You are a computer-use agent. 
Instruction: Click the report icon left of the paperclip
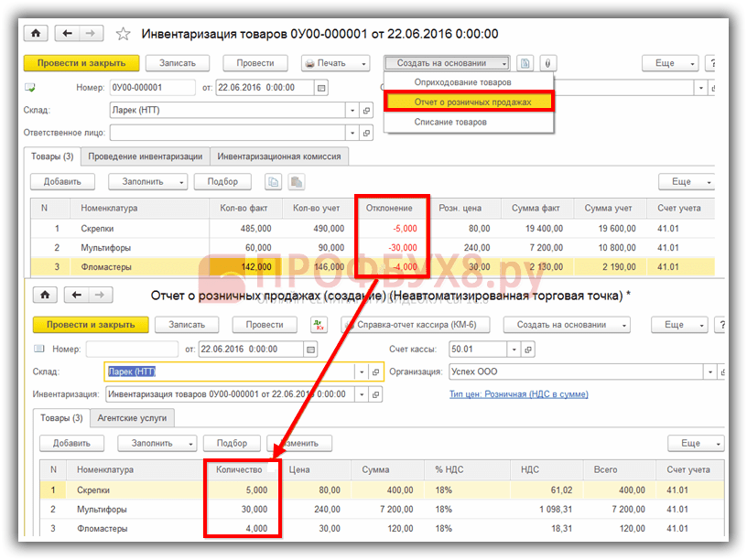(x=525, y=63)
